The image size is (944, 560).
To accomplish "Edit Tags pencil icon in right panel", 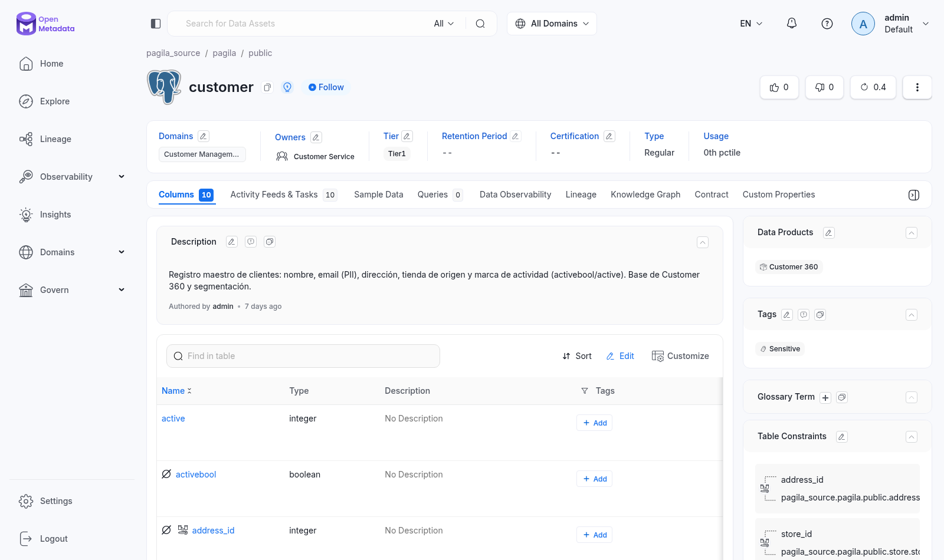I will coord(787,315).
